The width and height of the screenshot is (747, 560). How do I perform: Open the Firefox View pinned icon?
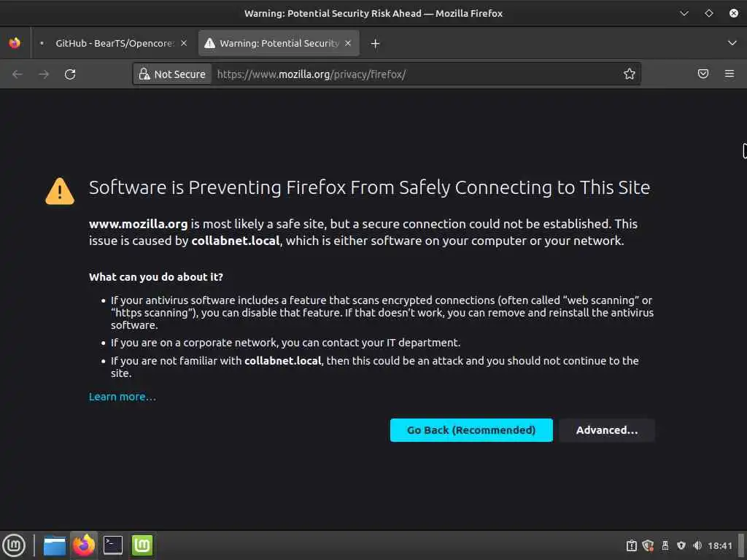15,43
